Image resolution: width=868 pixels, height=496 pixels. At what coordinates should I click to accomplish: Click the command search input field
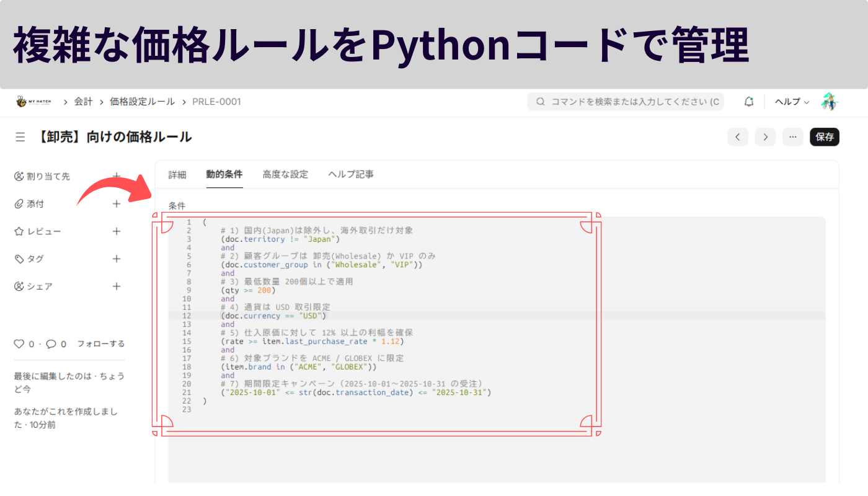(x=625, y=101)
